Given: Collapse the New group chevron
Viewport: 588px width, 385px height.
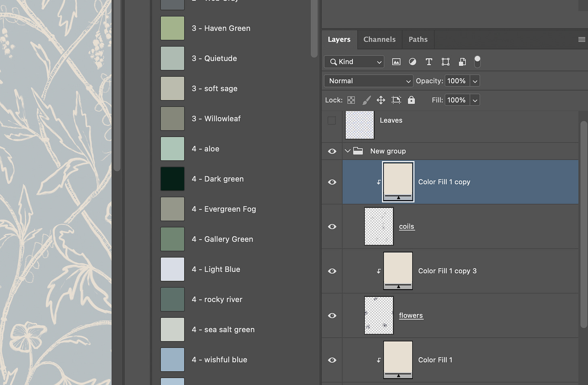Looking at the screenshot, I should [x=347, y=151].
